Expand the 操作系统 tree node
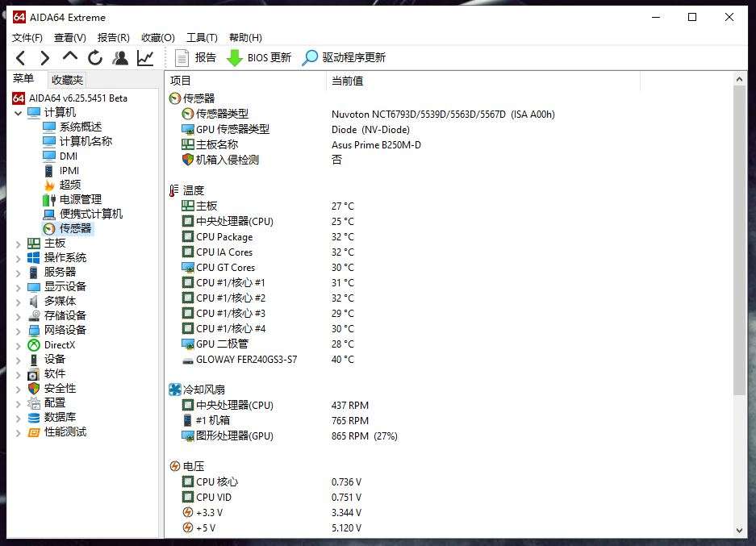 tap(19, 258)
